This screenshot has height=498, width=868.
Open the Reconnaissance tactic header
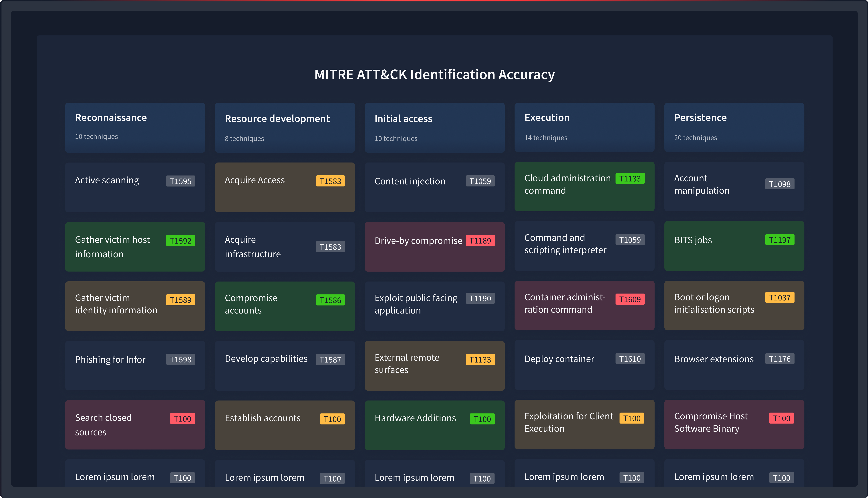click(135, 128)
